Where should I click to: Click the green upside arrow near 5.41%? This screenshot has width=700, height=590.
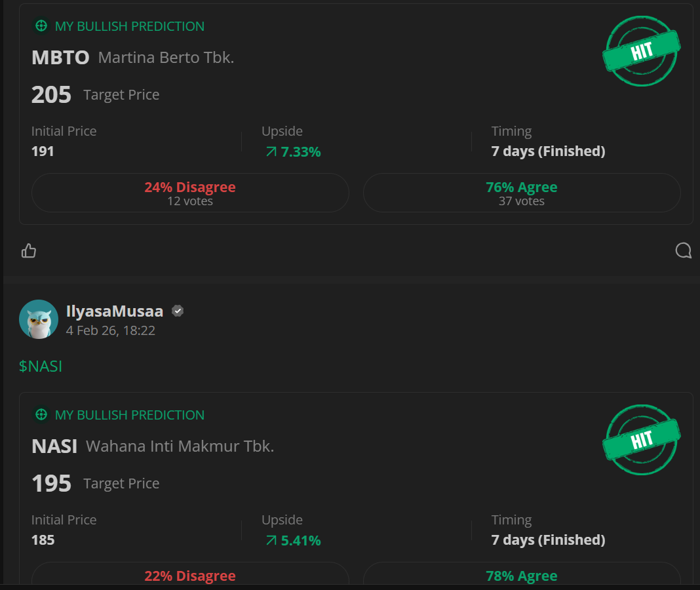[271, 541]
